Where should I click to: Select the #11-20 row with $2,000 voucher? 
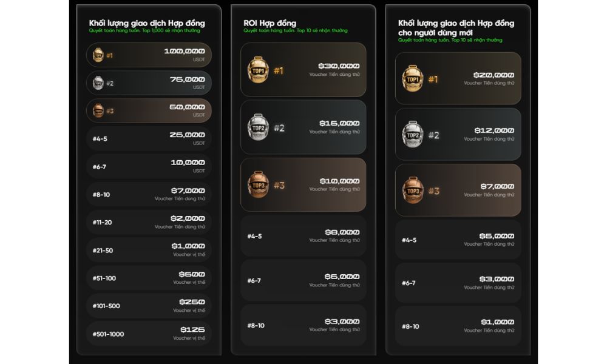(x=149, y=222)
